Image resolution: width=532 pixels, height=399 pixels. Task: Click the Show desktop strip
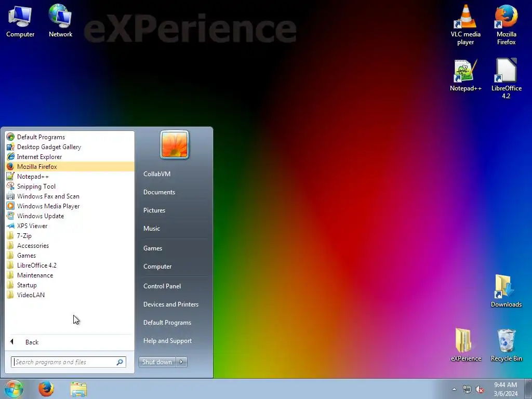pos(528,389)
